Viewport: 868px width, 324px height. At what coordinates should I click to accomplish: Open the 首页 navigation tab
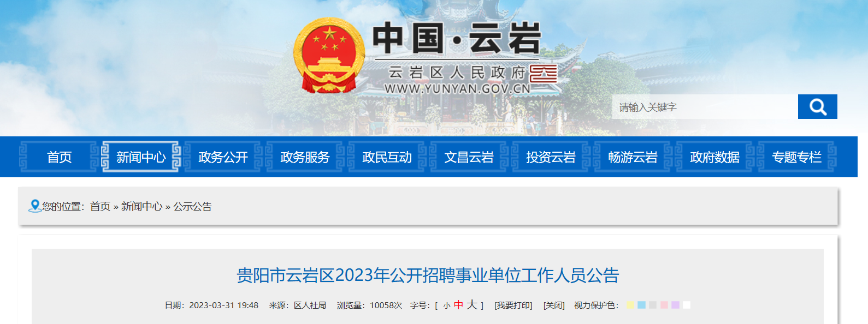[x=59, y=157]
